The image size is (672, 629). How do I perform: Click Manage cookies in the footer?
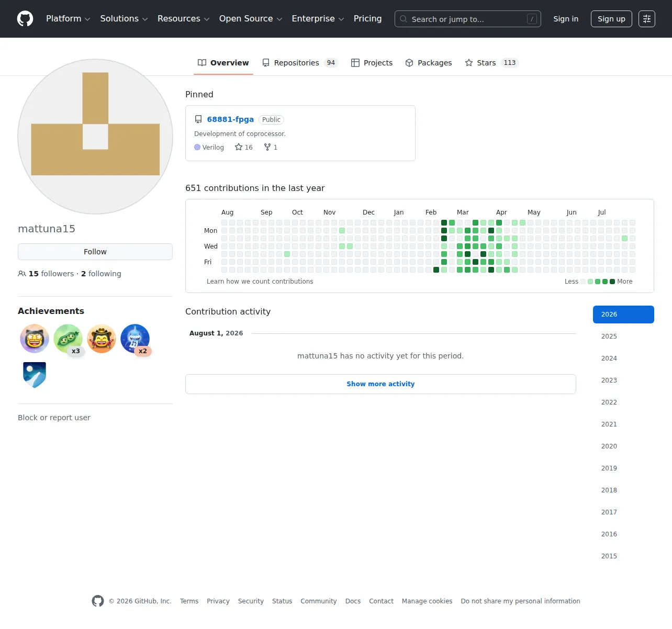point(427,601)
